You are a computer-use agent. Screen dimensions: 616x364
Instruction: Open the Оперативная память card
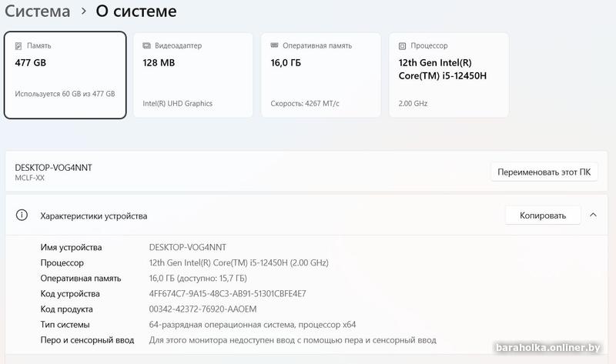[x=321, y=75]
